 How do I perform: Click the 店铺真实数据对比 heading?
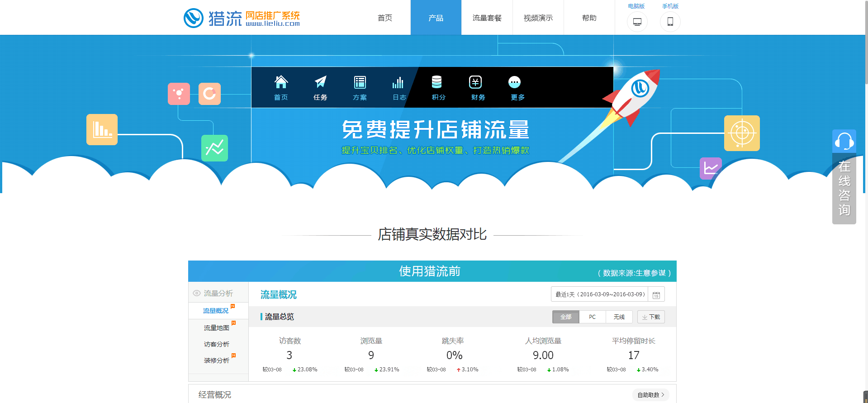click(x=432, y=234)
